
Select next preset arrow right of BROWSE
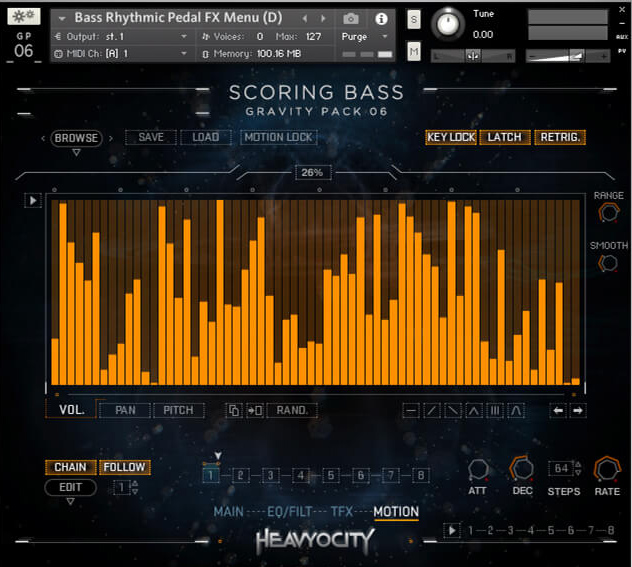pyautogui.click(x=110, y=138)
